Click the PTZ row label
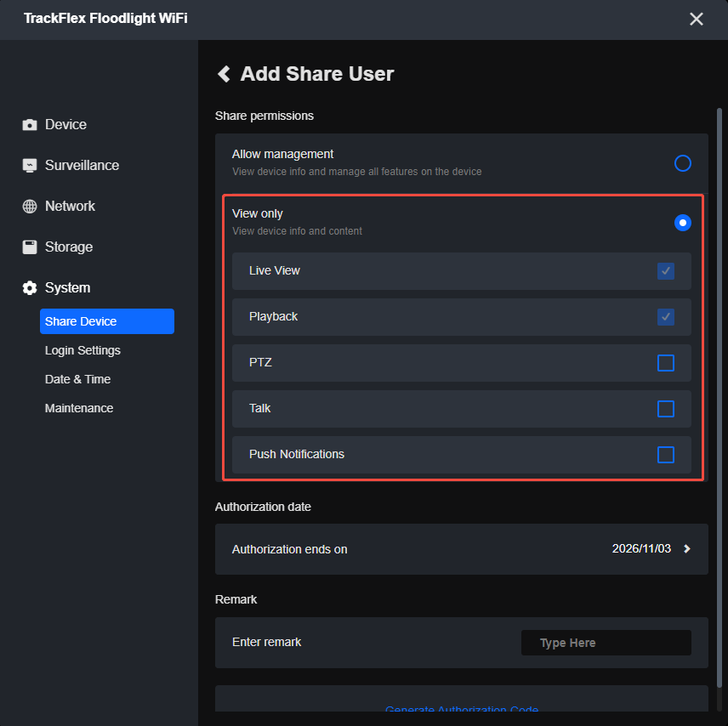 coord(260,362)
